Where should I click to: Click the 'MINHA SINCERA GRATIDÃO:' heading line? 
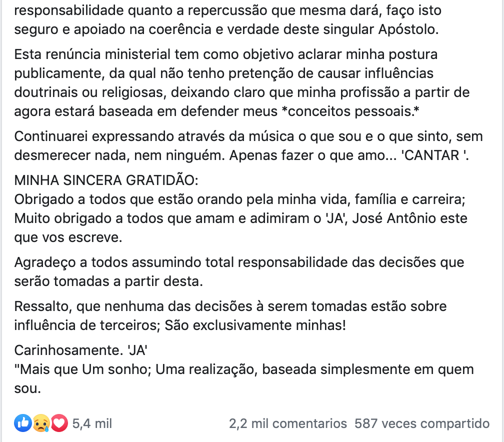tap(106, 180)
